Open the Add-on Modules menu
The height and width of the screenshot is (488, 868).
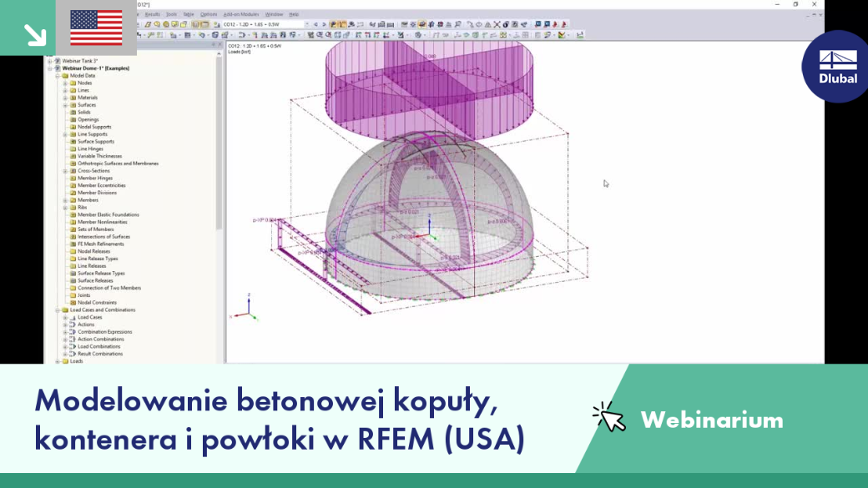(241, 14)
